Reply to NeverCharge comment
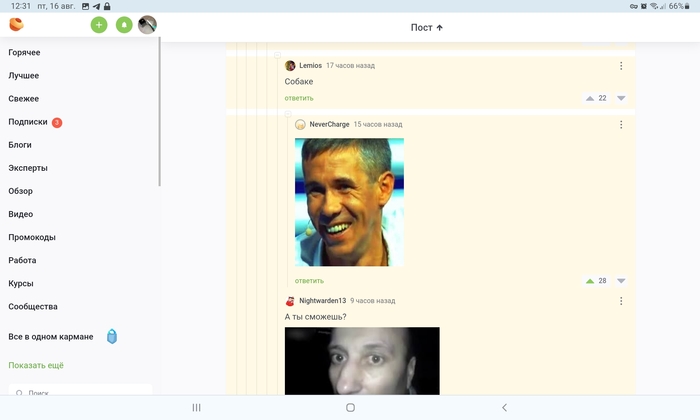 pyautogui.click(x=309, y=281)
